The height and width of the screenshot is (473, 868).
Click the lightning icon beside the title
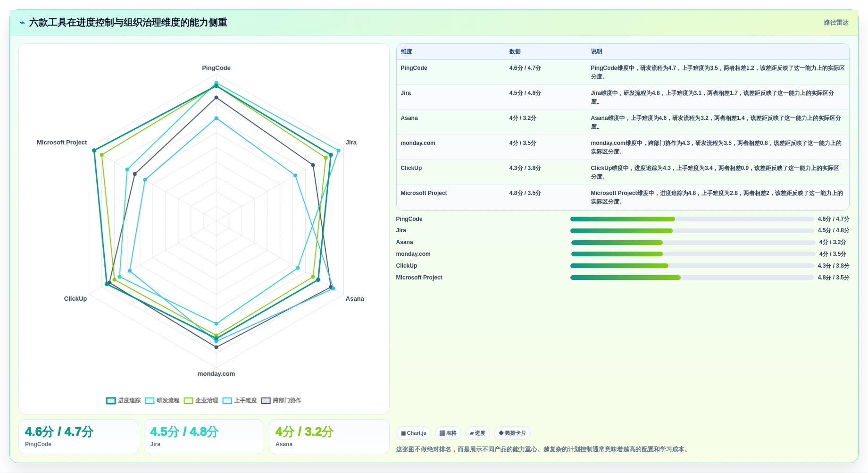[22, 23]
